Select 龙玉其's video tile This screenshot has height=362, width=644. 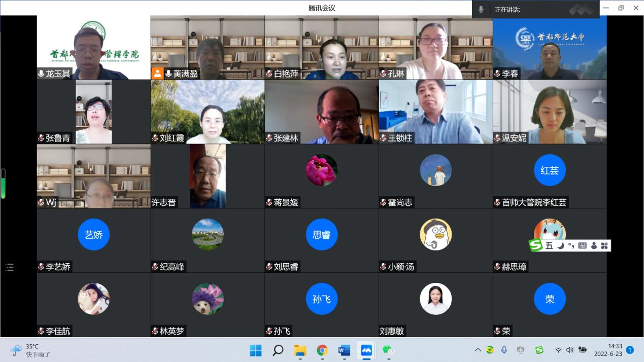tap(93, 47)
